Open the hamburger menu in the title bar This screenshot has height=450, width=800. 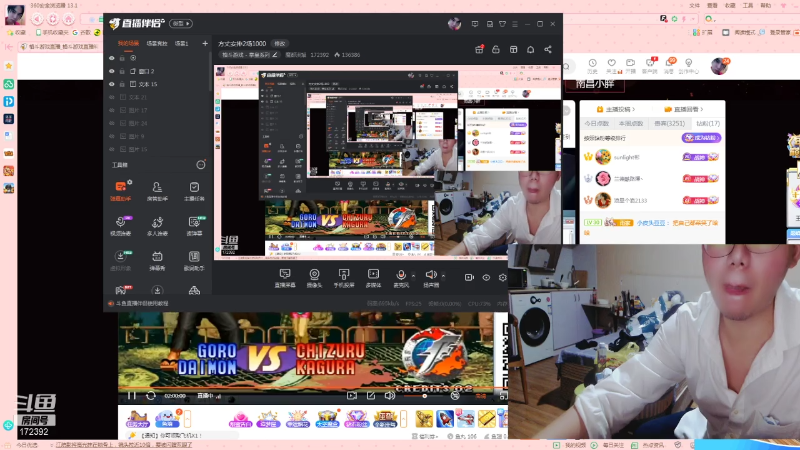tap(515, 24)
